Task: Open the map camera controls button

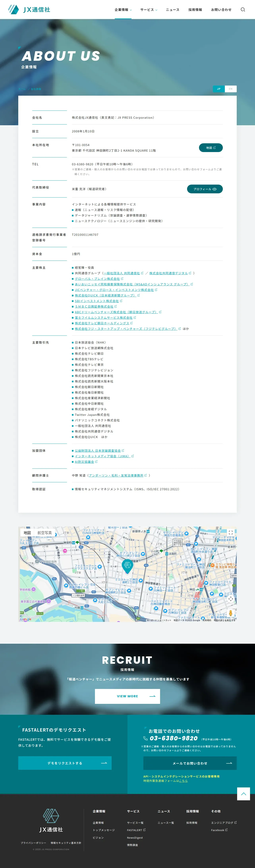Action: coord(231,599)
